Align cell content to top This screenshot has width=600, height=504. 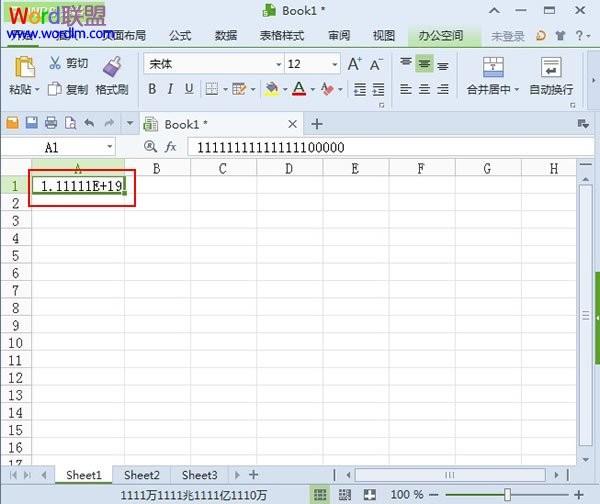[x=406, y=63]
